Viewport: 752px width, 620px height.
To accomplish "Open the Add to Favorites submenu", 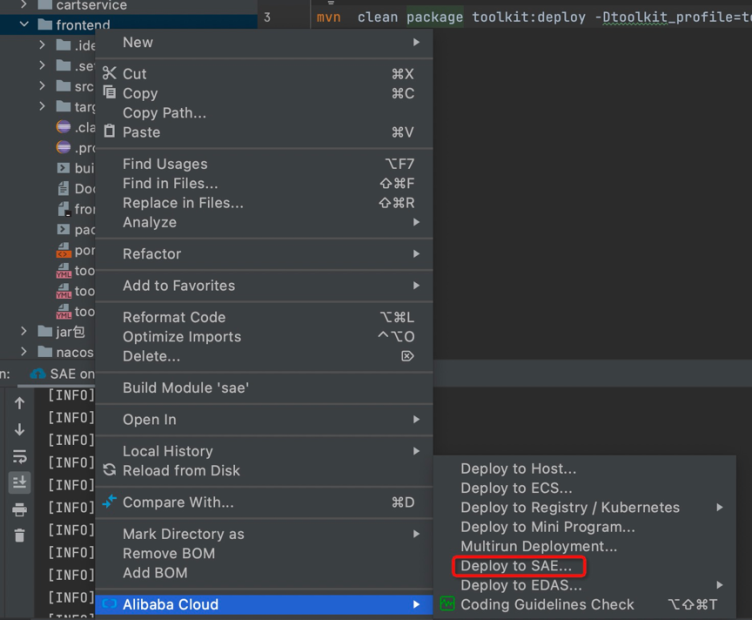I will (264, 285).
